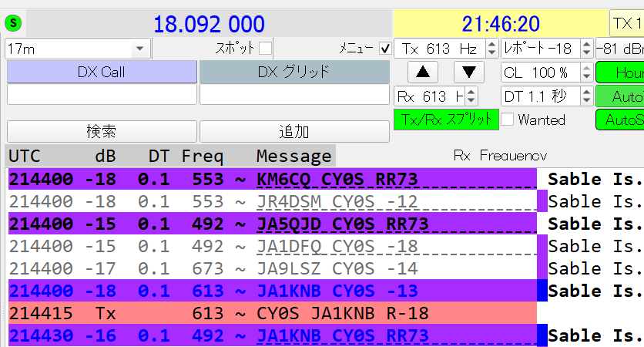Uncheck the メニュー checkbox
The width and height of the screenshot is (644, 347).
pyautogui.click(x=385, y=49)
